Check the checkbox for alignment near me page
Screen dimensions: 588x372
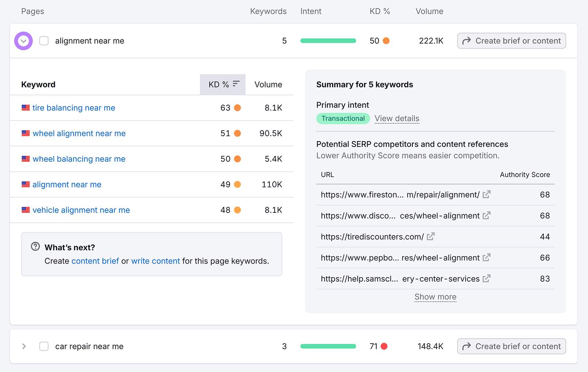click(44, 41)
